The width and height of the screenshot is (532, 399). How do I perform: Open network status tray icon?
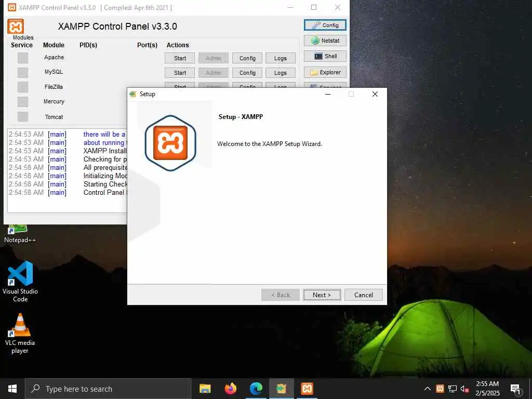click(x=453, y=389)
